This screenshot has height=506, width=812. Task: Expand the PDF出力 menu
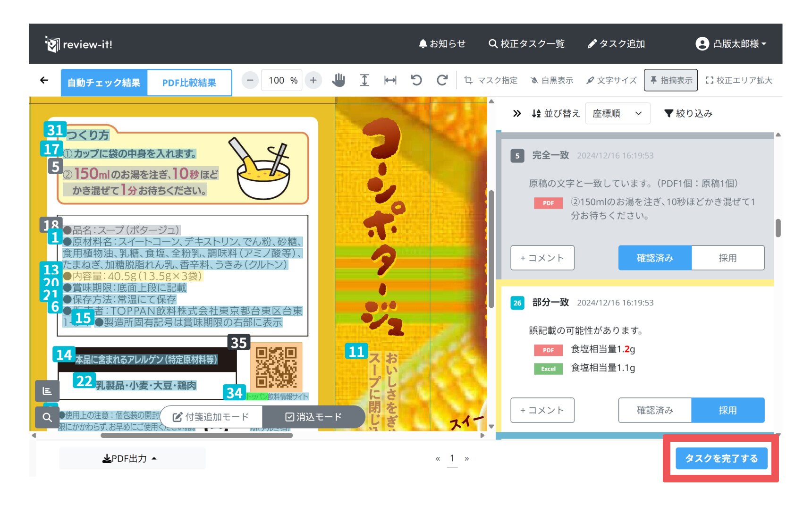click(x=129, y=458)
